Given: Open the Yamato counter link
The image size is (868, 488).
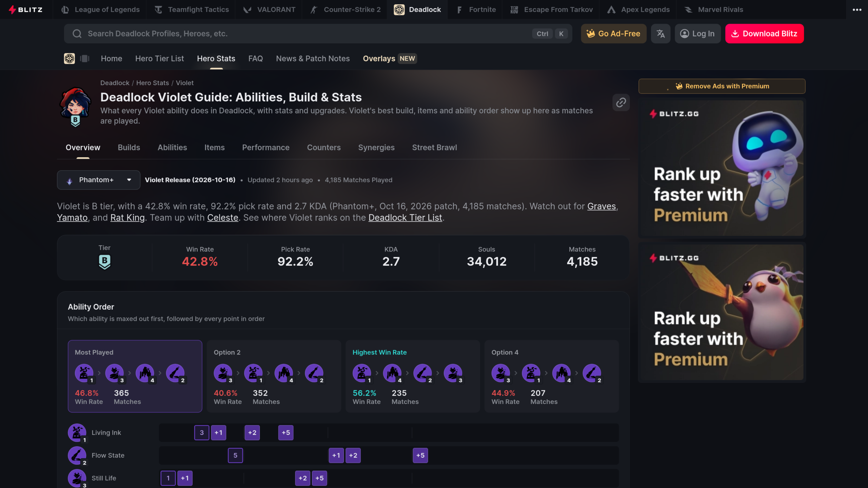Looking at the screenshot, I should pyautogui.click(x=72, y=218).
